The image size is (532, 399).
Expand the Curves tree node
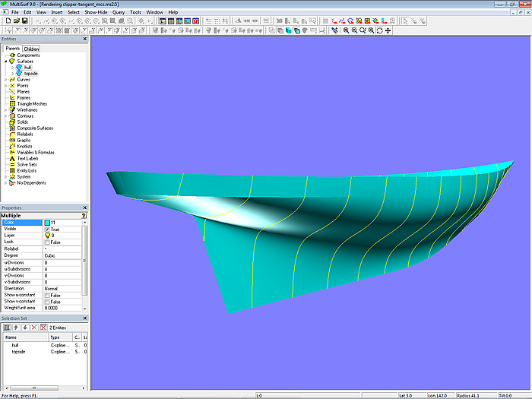pos(6,80)
